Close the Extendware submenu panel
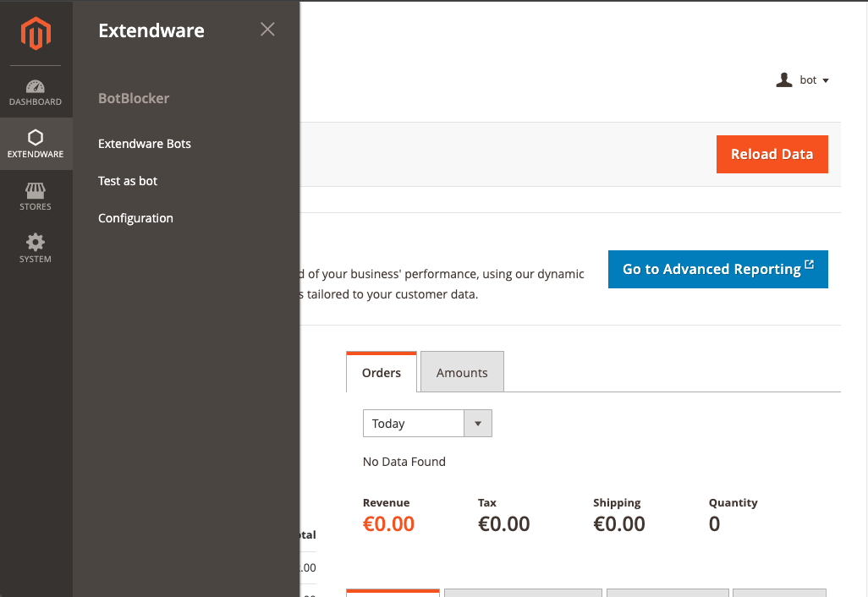The width and height of the screenshot is (868, 597). (267, 30)
